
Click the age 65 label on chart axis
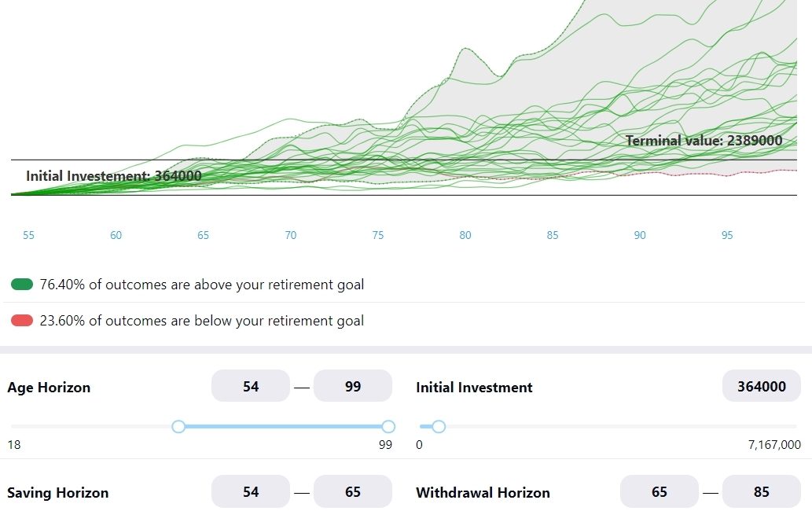(204, 235)
